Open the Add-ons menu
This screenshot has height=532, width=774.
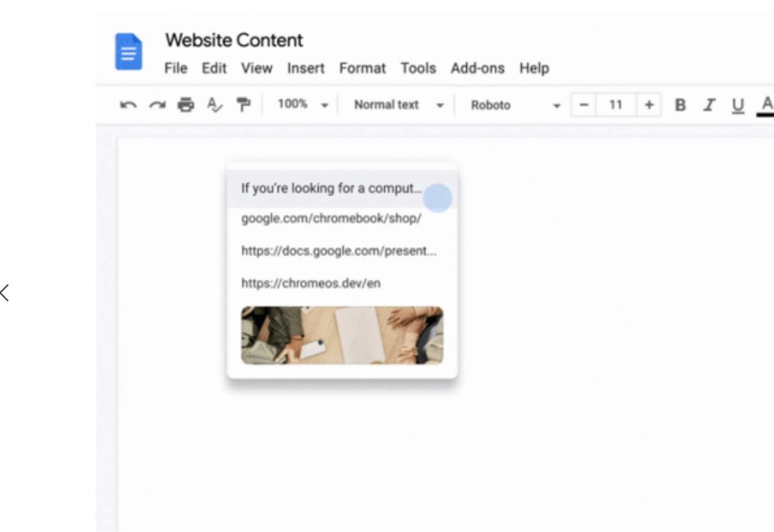(x=478, y=68)
